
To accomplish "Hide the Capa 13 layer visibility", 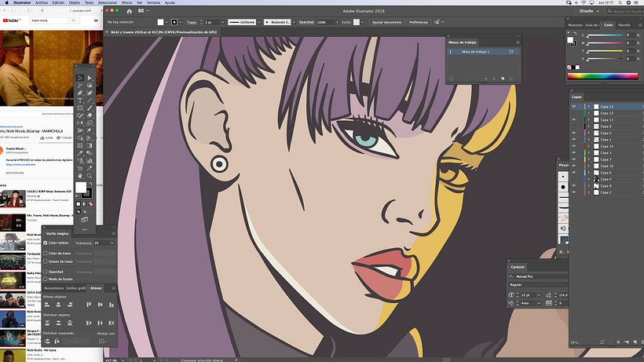I will [x=574, y=107].
